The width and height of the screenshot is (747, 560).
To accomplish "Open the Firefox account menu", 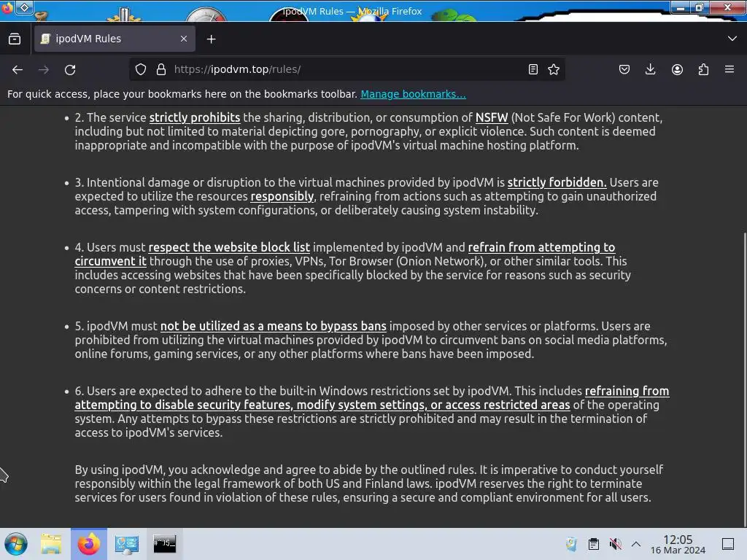I will pyautogui.click(x=677, y=69).
